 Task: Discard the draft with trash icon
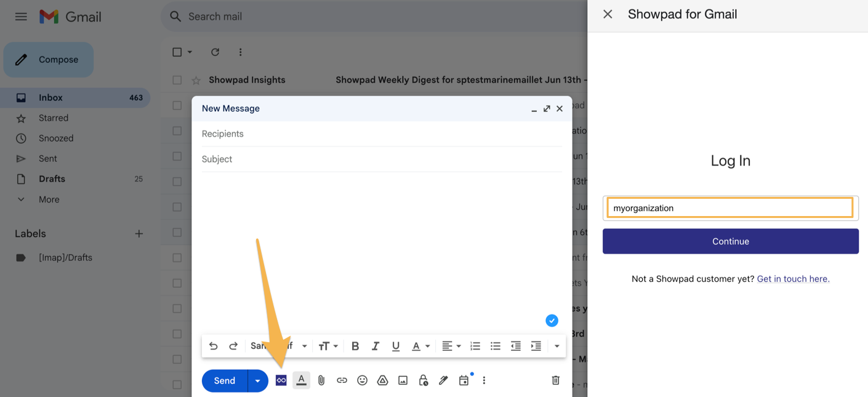[x=555, y=380]
